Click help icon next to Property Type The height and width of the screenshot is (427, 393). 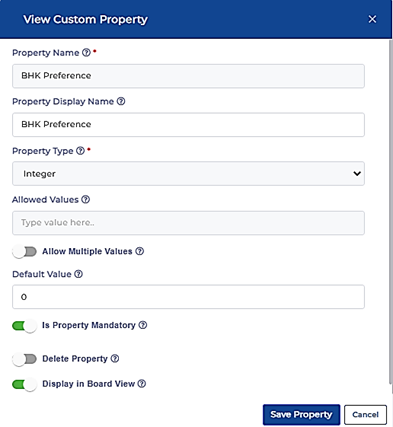pyautogui.click(x=80, y=151)
